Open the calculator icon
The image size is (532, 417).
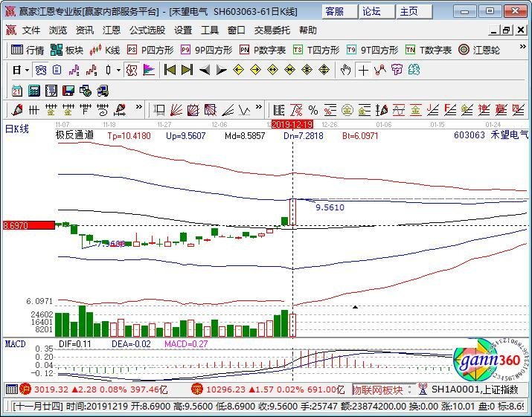tap(34, 91)
